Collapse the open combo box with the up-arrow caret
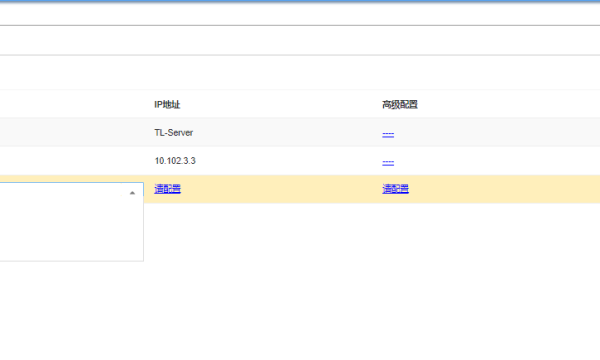This screenshot has width=600, height=360. pos(132,193)
